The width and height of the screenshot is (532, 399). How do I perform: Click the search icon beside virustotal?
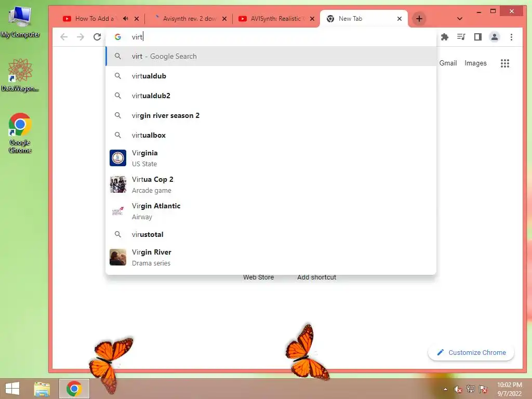click(118, 234)
